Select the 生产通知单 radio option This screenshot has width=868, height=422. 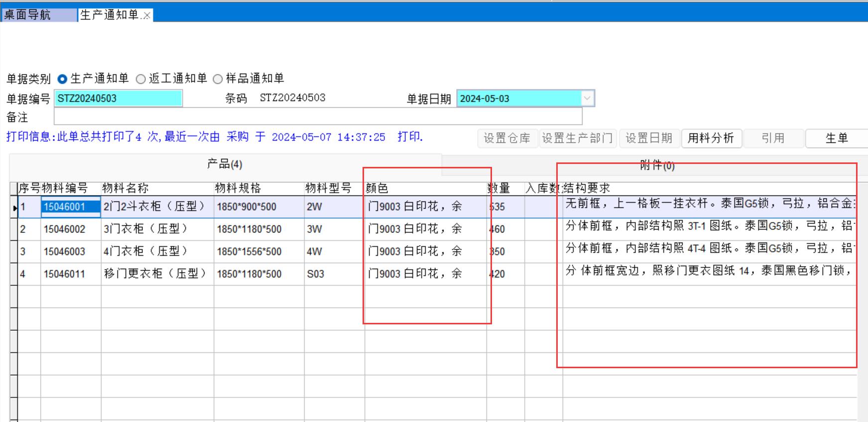tap(63, 79)
